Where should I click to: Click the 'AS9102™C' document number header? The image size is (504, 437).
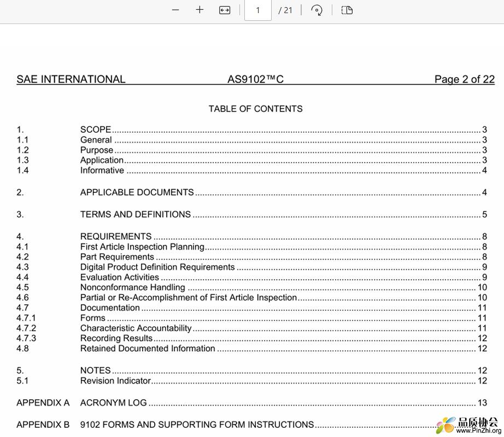coord(255,79)
